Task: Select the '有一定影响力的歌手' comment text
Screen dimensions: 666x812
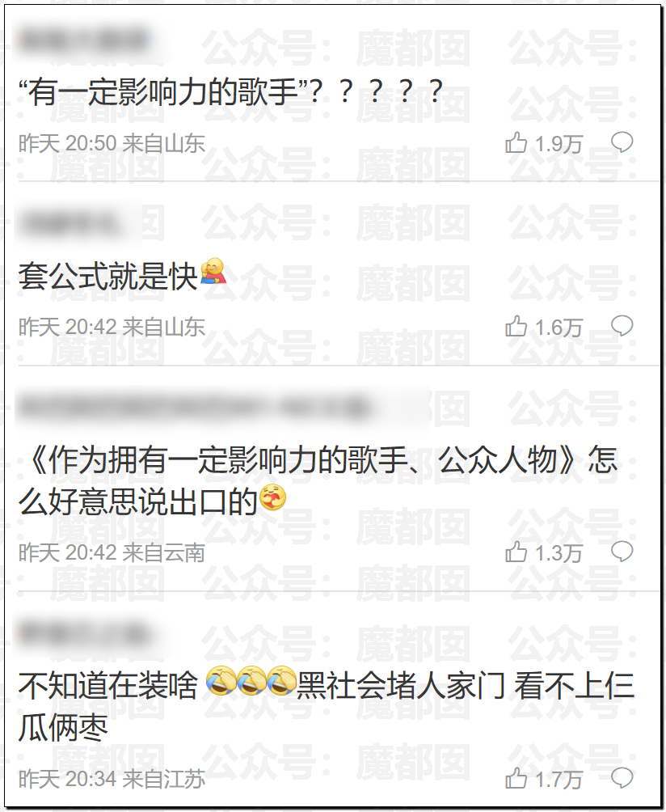Action: pos(230,92)
